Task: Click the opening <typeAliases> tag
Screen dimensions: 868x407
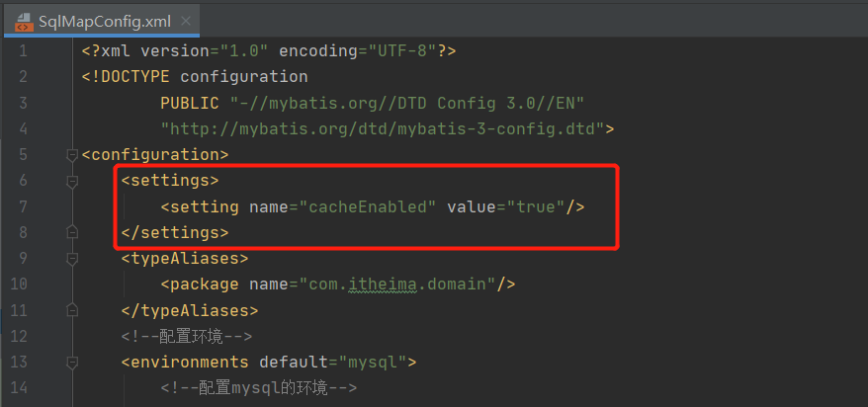Action: [185, 259]
